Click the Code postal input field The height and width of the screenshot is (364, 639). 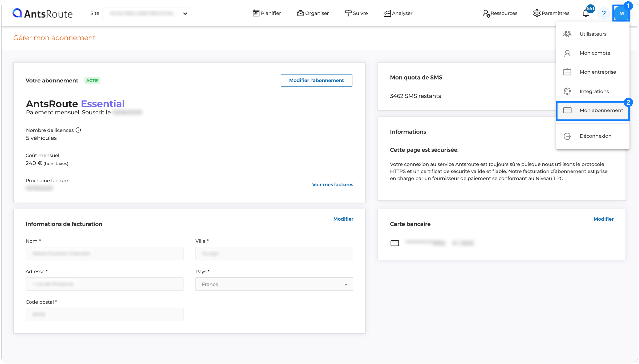(x=105, y=314)
